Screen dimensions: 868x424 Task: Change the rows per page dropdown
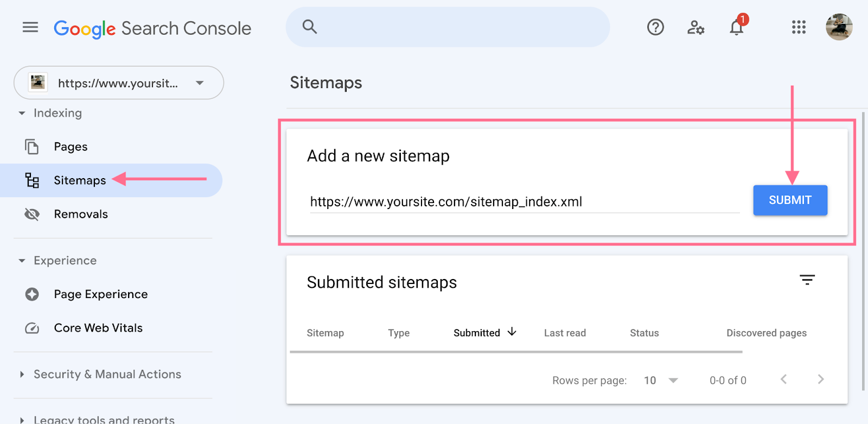point(661,381)
